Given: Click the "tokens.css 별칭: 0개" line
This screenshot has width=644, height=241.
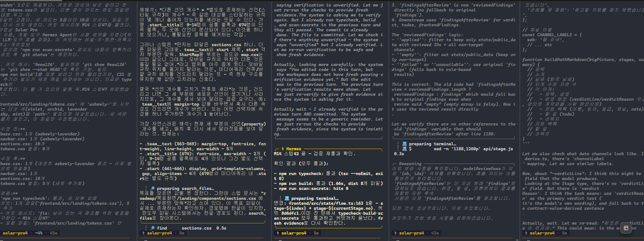Looking at the screenshot, I should (x=25, y=149).
